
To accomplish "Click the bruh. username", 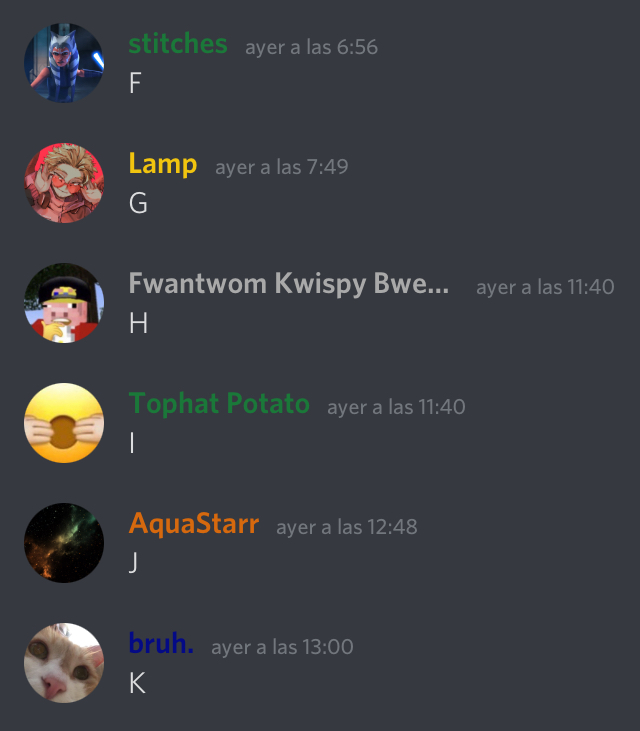I will tap(161, 643).
